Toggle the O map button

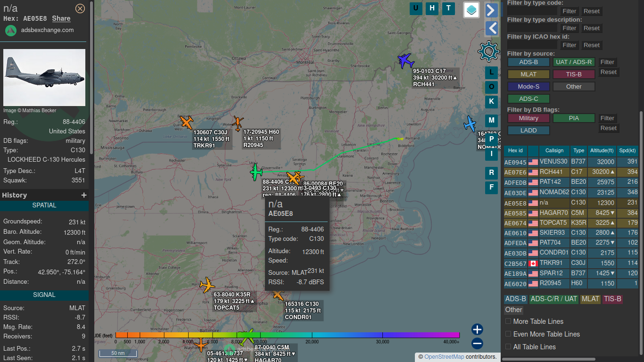pos(491,87)
